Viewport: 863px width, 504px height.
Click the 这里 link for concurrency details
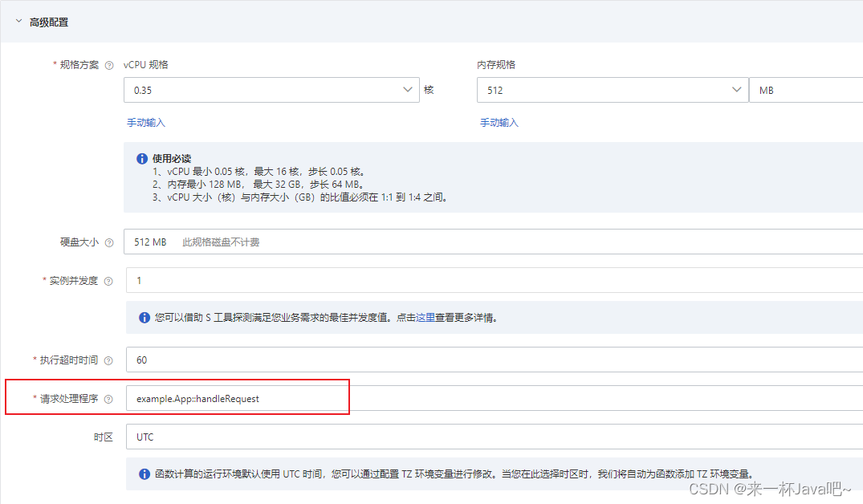(425, 318)
